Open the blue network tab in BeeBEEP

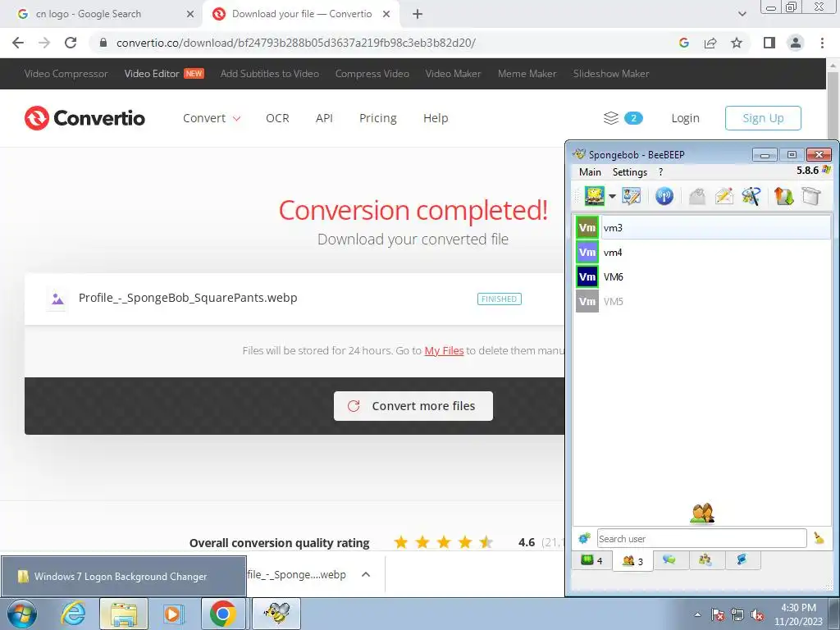click(x=742, y=559)
